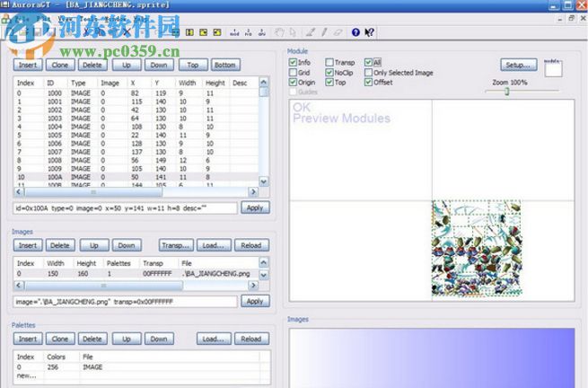Screen dimensions: 588x388
Task: Click the Colors column header in palettes table
Action: coord(61,357)
